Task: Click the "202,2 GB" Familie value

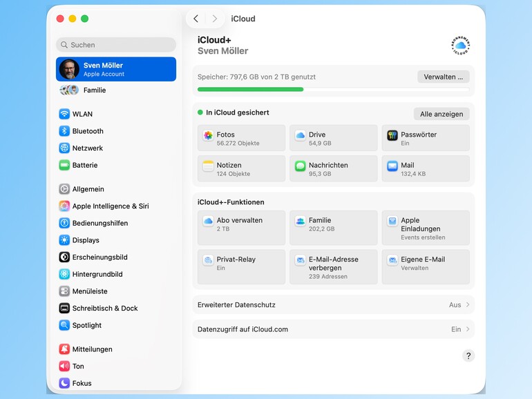Action: point(321,228)
